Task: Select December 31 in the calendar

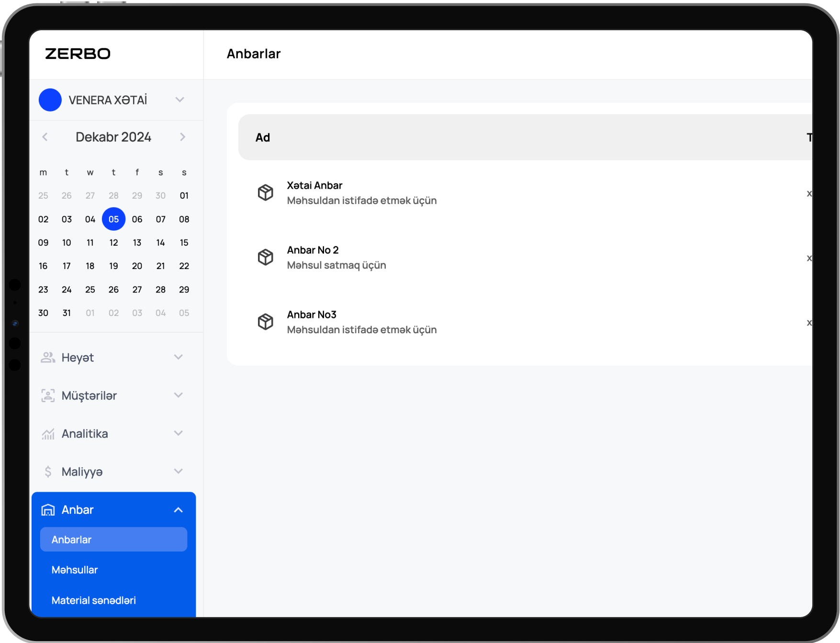Action: coord(67,313)
